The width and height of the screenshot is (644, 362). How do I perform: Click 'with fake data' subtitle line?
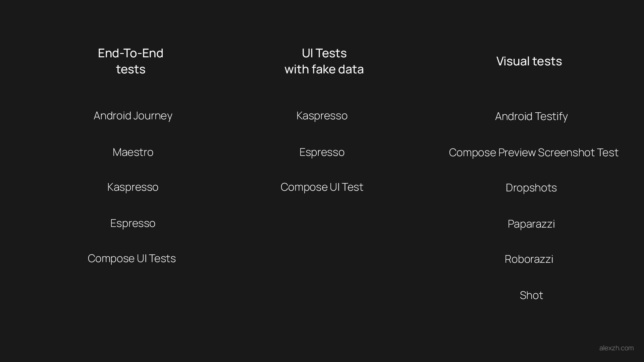coord(324,69)
